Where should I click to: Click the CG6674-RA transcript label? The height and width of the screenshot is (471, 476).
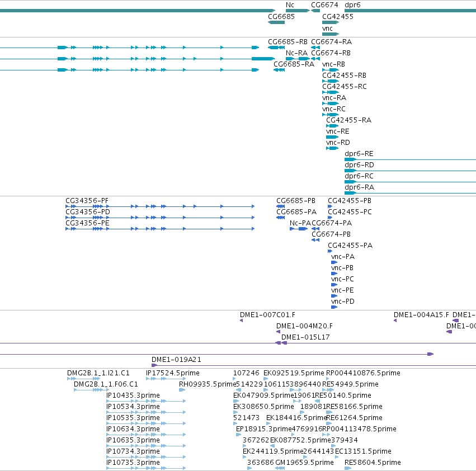pyautogui.click(x=332, y=42)
